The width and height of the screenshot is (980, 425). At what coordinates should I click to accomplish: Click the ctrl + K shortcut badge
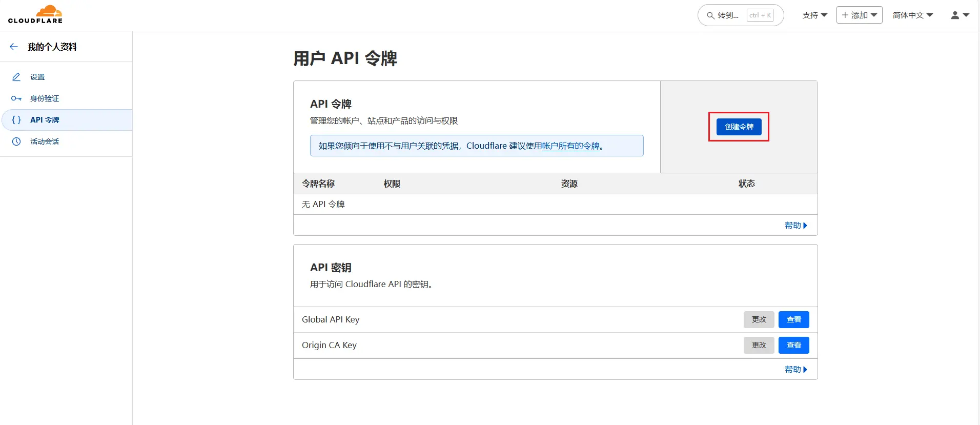pyautogui.click(x=760, y=15)
